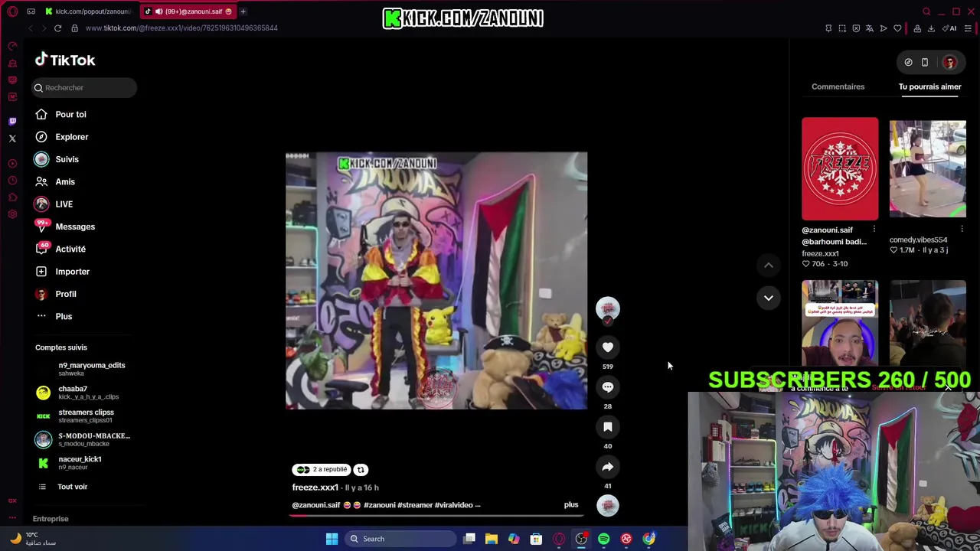Viewport: 980px width, 551px height.
Task: Close the webcam overlay with X
Action: [x=948, y=388]
